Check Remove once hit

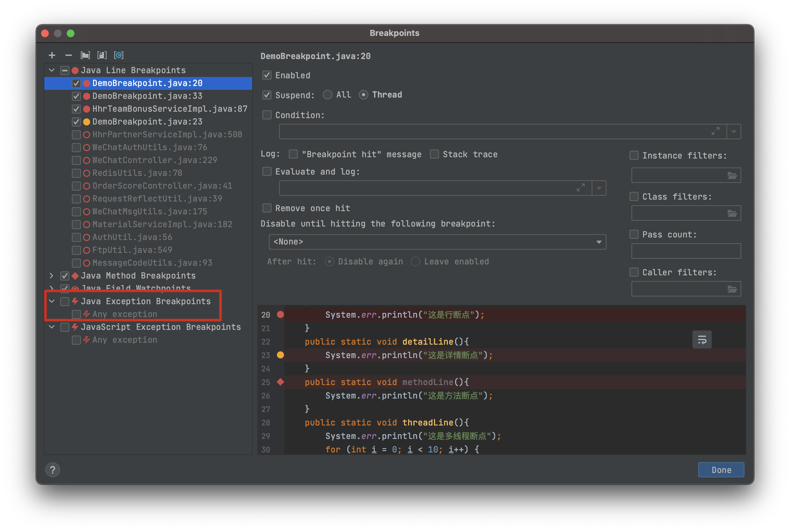[x=267, y=208]
